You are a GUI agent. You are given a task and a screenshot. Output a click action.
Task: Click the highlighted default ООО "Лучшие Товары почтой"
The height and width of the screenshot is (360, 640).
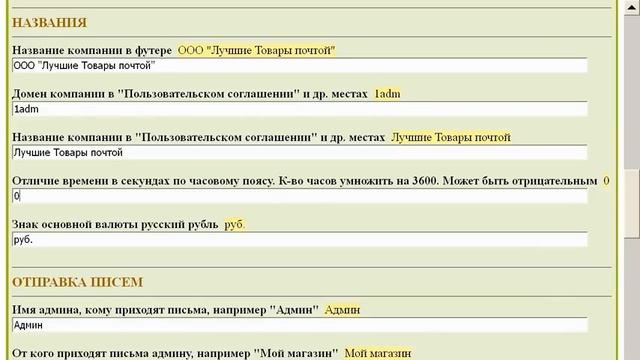pos(256,50)
